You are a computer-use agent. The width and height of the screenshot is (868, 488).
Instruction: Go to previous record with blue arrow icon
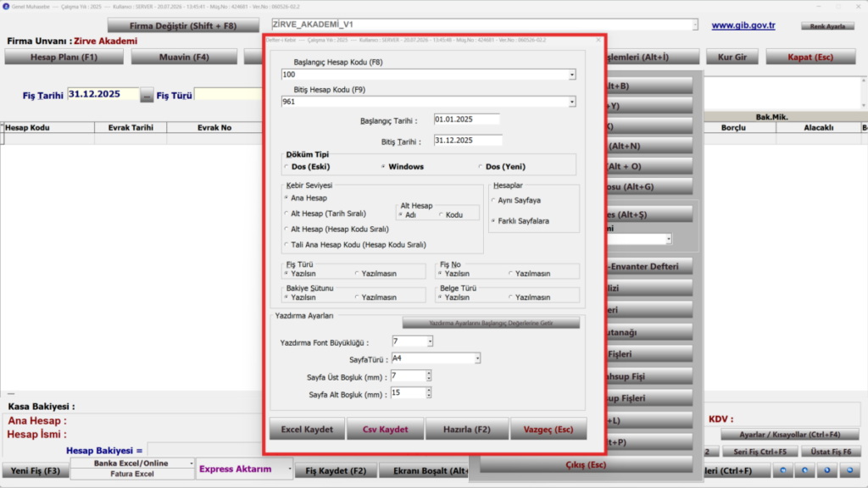(x=805, y=470)
